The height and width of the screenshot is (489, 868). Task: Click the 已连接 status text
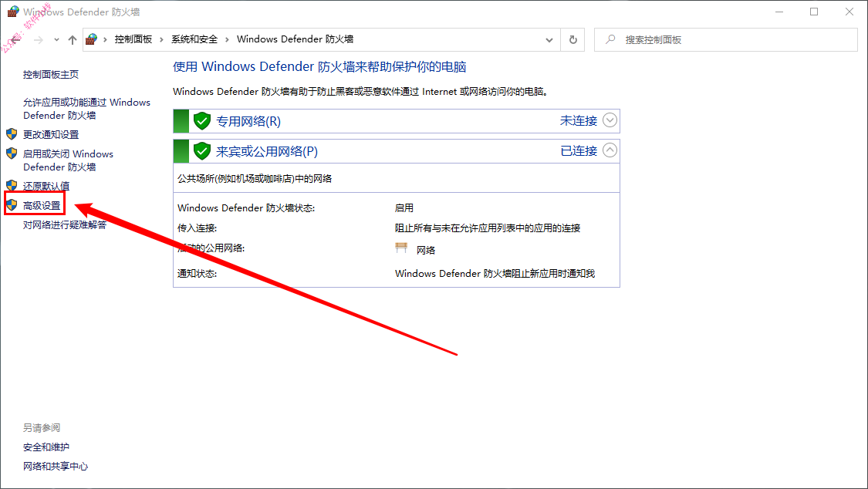click(x=579, y=151)
